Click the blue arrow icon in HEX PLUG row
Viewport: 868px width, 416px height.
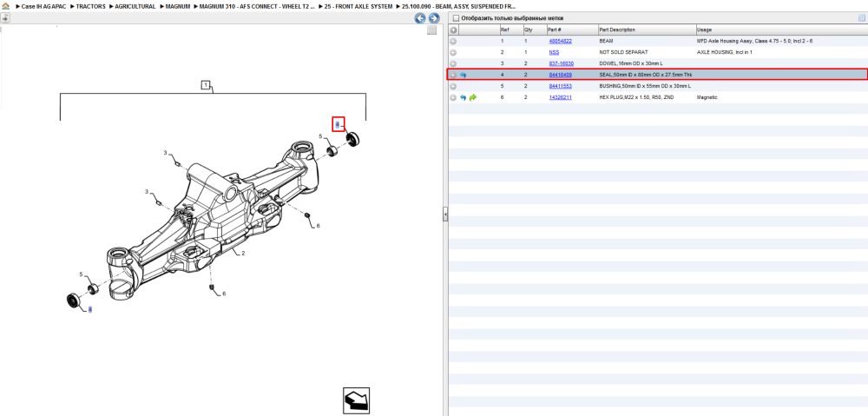pyautogui.click(x=463, y=97)
